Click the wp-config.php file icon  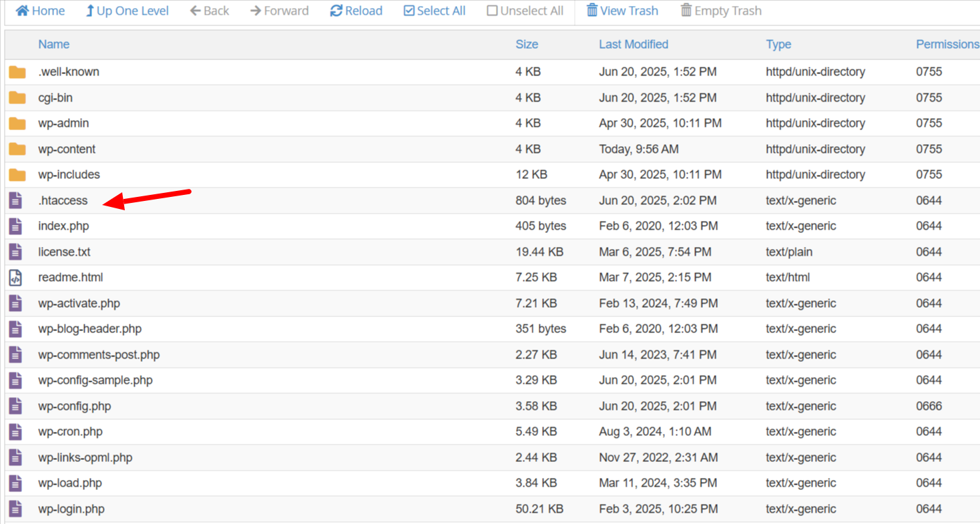(x=15, y=406)
